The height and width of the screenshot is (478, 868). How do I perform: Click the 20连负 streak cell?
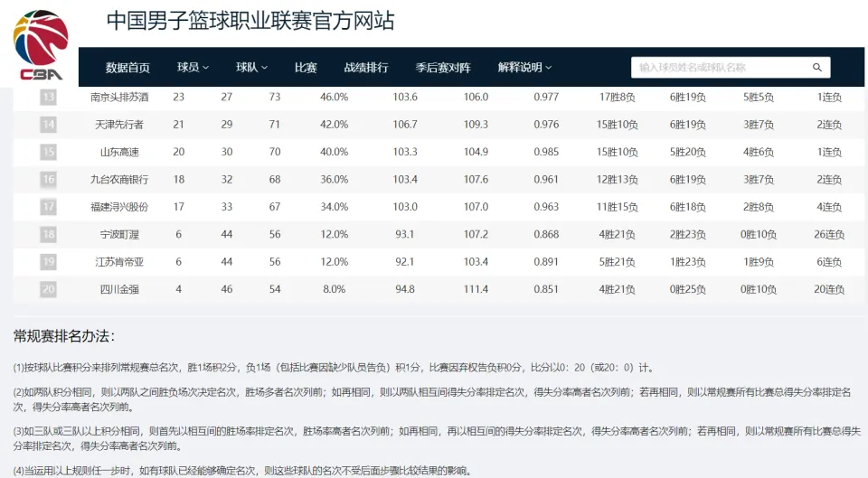click(x=829, y=289)
